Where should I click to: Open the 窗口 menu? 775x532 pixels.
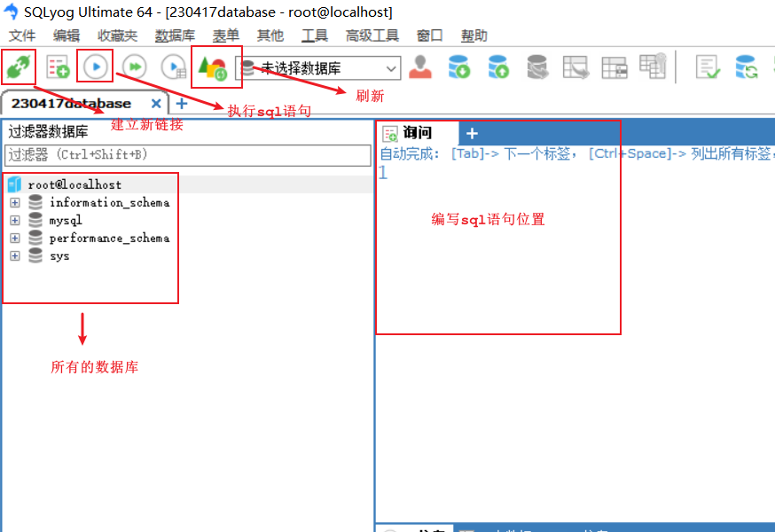[x=429, y=35]
